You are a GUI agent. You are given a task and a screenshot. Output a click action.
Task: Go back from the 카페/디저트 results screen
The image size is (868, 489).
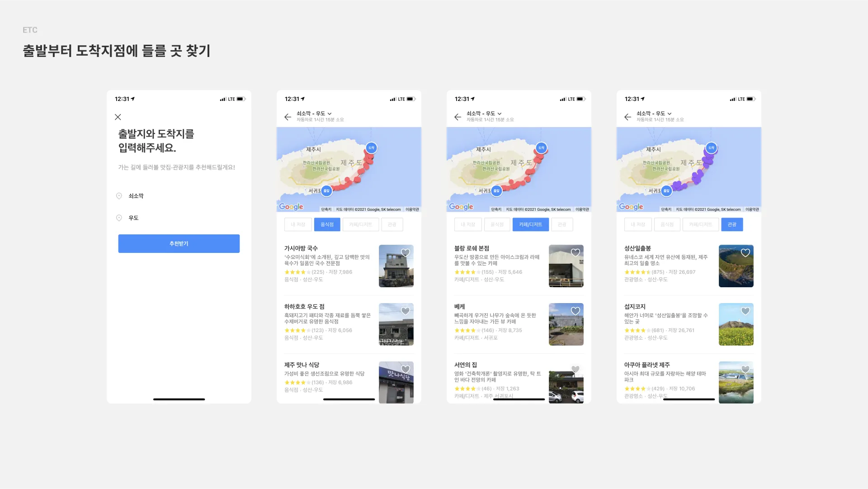(458, 117)
